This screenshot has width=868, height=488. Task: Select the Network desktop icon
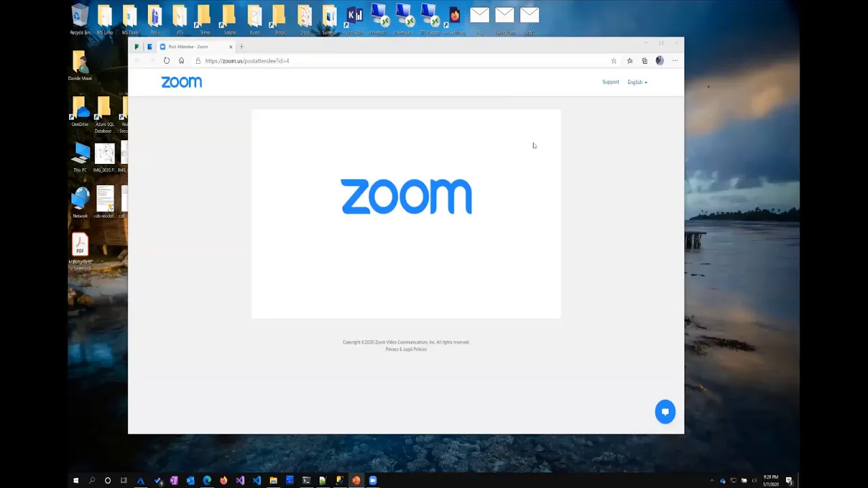click(80, 203)
